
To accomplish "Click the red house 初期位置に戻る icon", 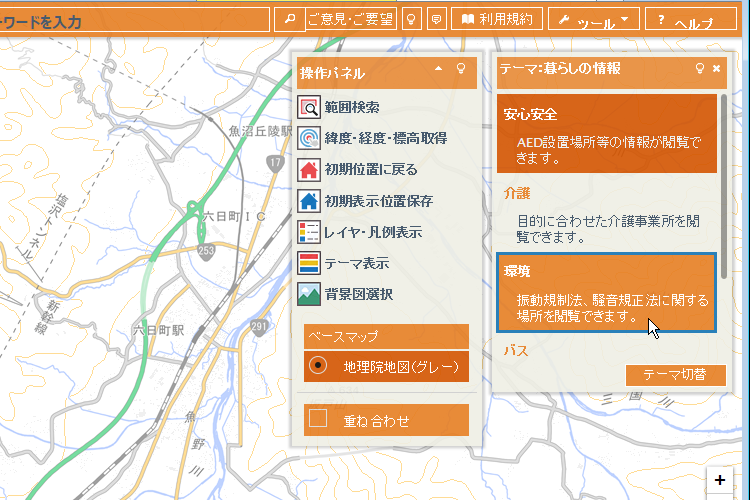I will coord(309,170).
